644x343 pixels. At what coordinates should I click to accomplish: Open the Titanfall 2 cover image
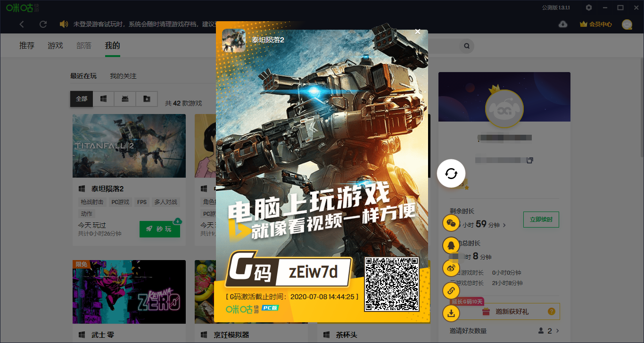(129, 146)
